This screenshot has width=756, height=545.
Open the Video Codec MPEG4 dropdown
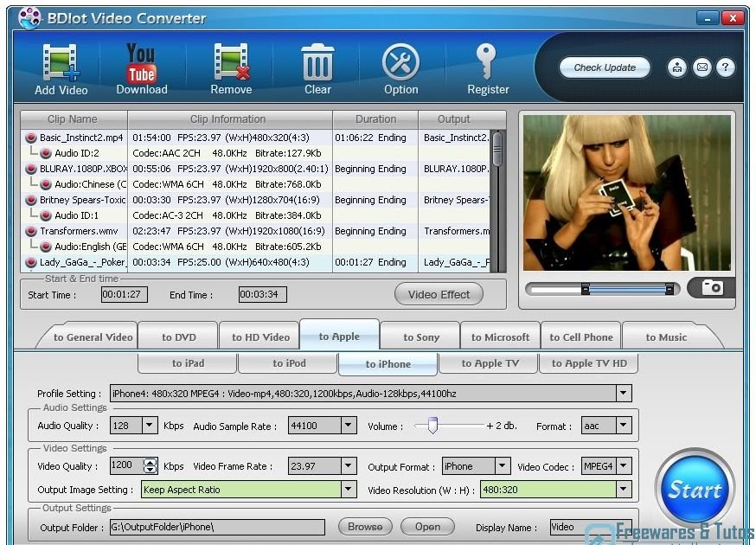point(624,466)
